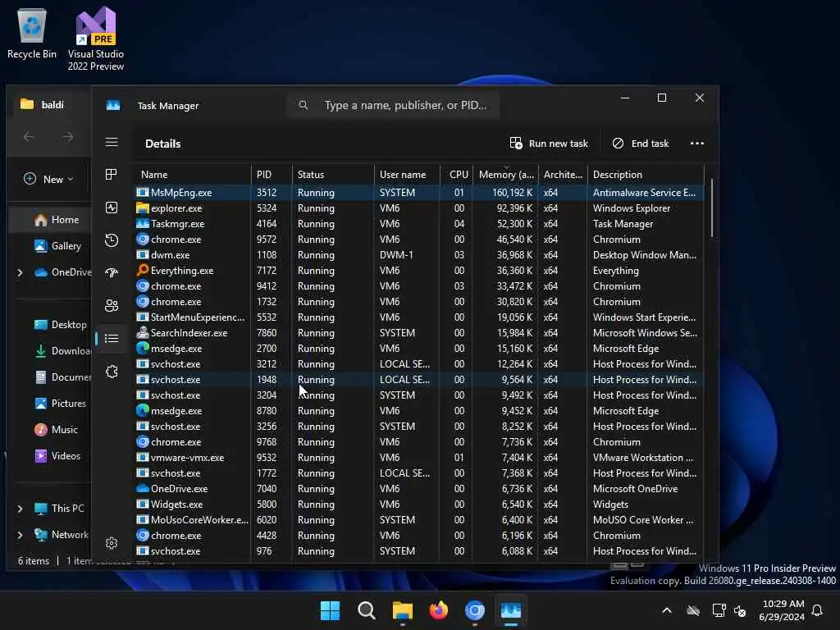This screenshot has height=630, width=840.
Task: Open Performance page in Task Manager sidebar
Action: 112,208
